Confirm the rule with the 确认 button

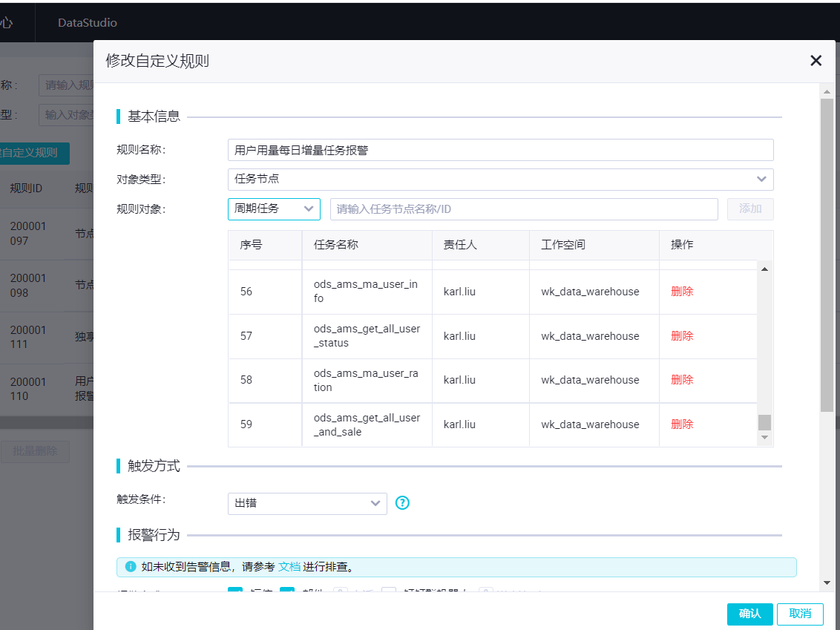click(749, 614)
